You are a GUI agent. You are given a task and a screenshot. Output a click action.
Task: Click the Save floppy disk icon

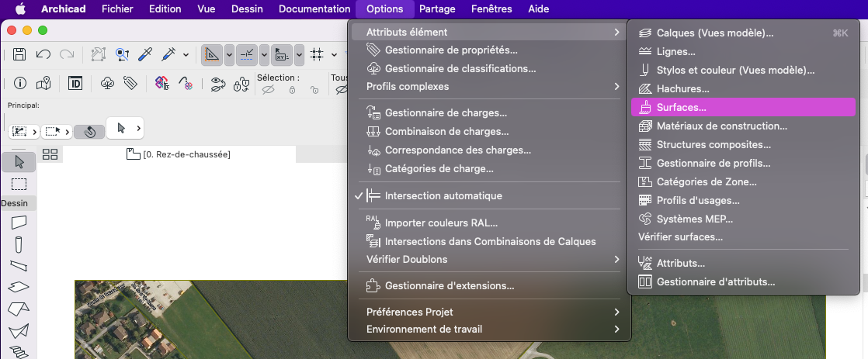(19, 54)
